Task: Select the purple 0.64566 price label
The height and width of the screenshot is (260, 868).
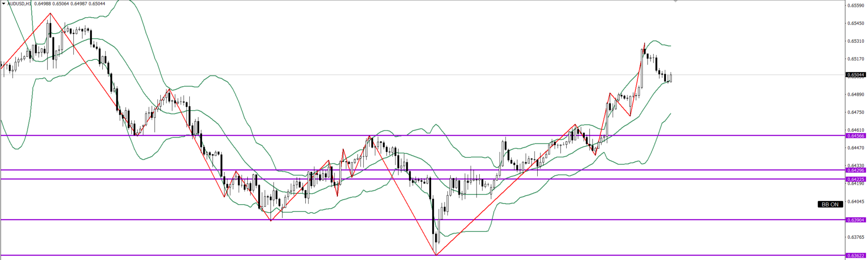Action: point(855,136)
